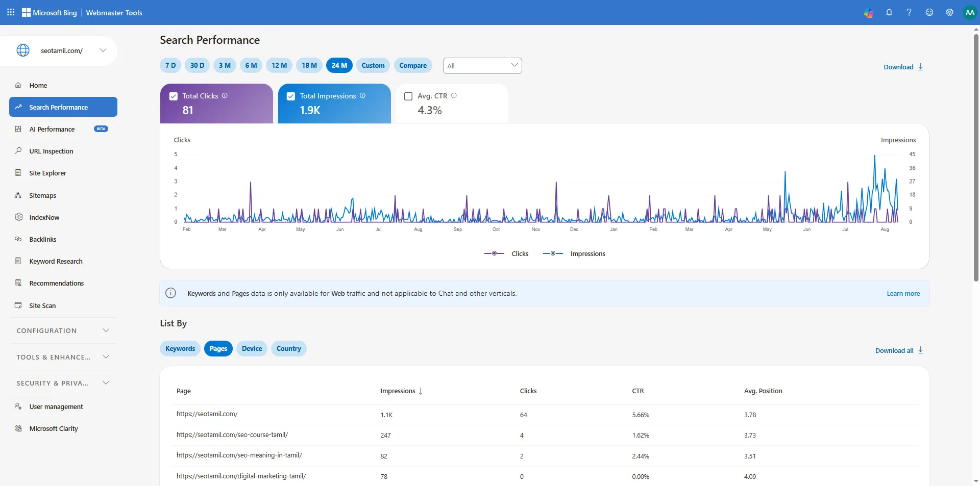The height and width of the screenshot is (486, 980).
Task: Toggle Clicks series in chart legend
Action: [506, 253]
